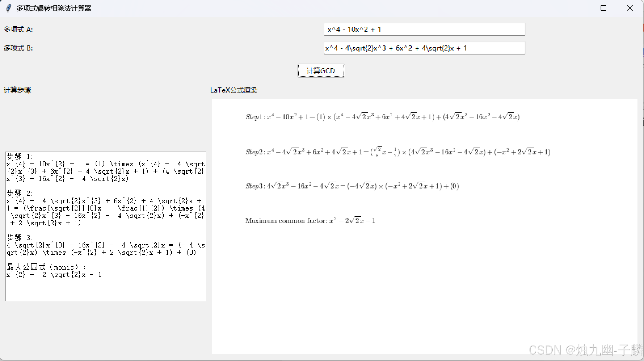
Task: Click the Maximum common factor formula
Action: (310, 221)
